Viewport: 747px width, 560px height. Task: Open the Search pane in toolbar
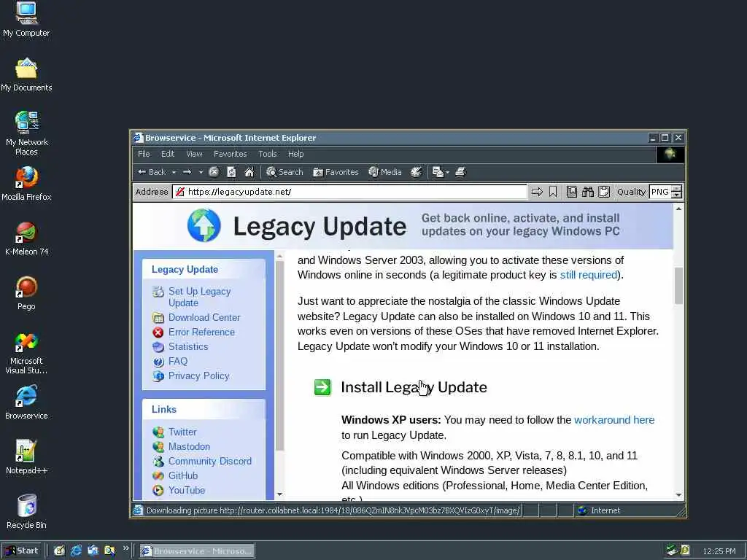coord(285,172)
